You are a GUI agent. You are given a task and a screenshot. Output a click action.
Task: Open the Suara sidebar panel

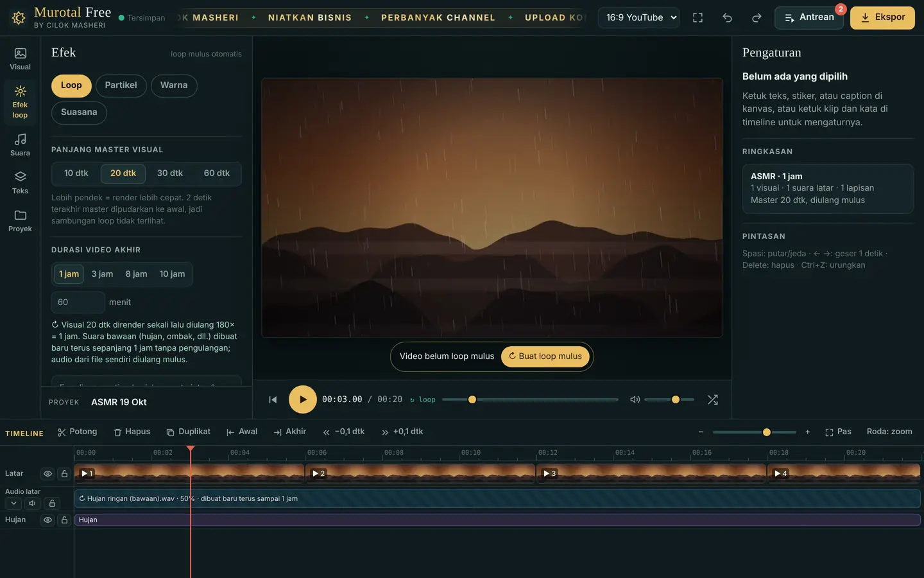click(20, 145)
